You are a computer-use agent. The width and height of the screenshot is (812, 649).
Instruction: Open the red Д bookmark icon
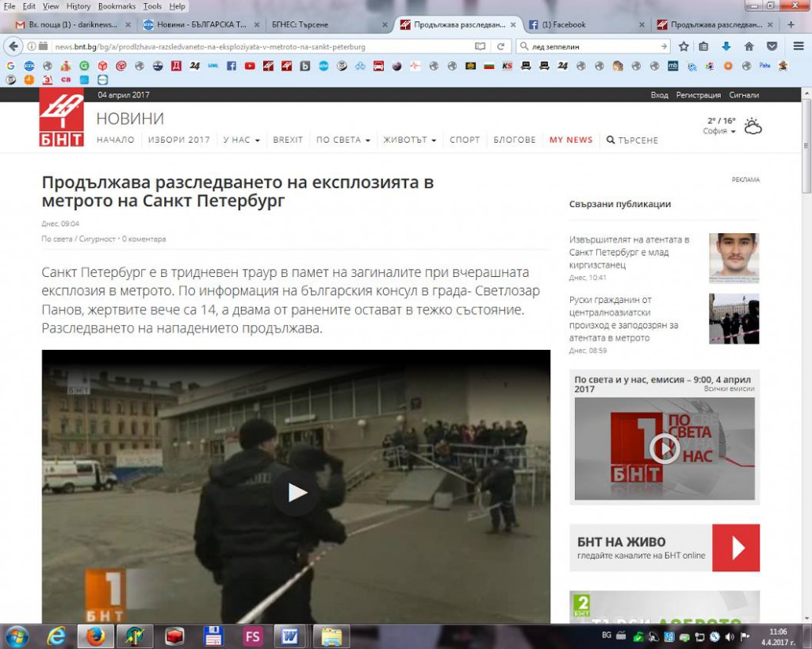[x=176, y=66]
